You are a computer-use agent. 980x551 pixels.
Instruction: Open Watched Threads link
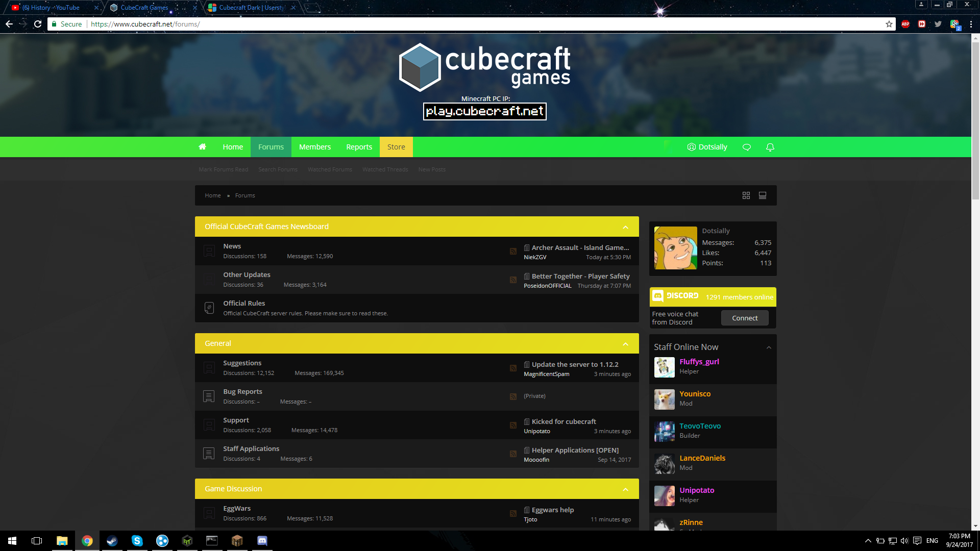[385, 169]
